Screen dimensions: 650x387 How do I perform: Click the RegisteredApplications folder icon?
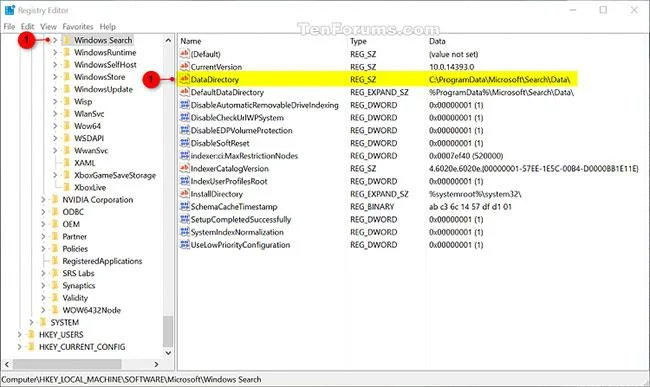click(55, 261)
